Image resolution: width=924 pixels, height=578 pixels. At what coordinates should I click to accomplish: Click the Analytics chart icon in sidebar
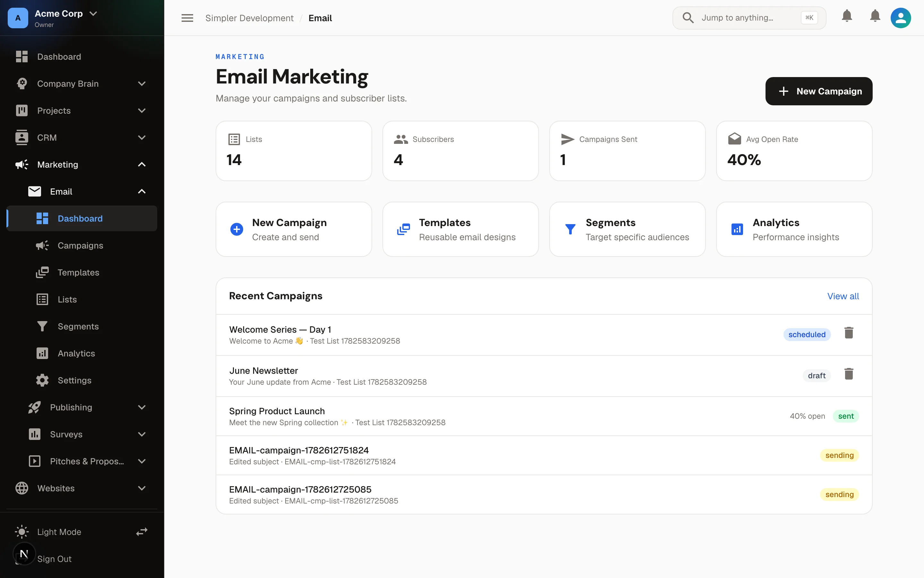[x=42, y=353]
